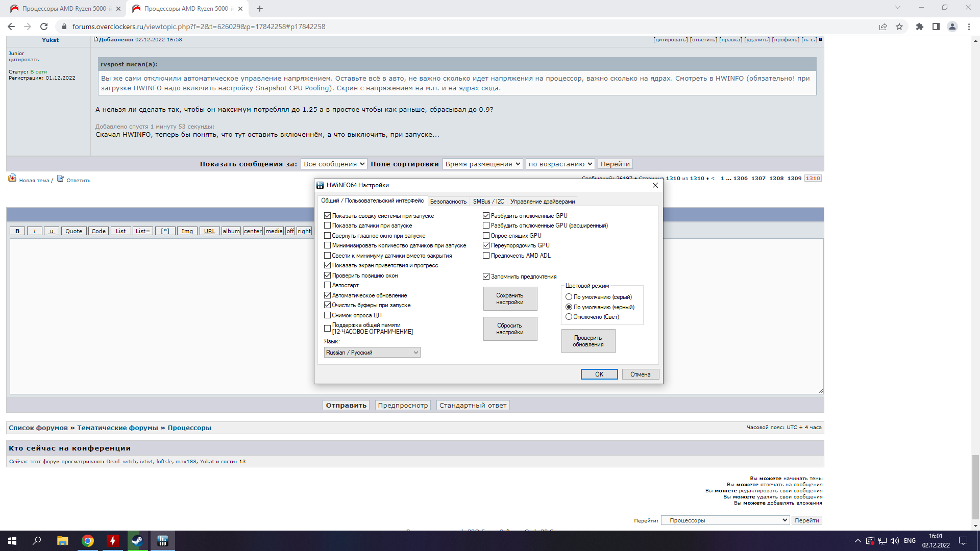Open the SMBus / I2C tab

tap(488, 202)
